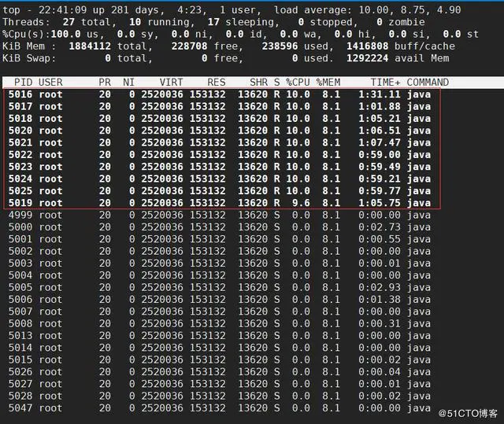
Task: Click thread PID 5013
Action: 20,336
